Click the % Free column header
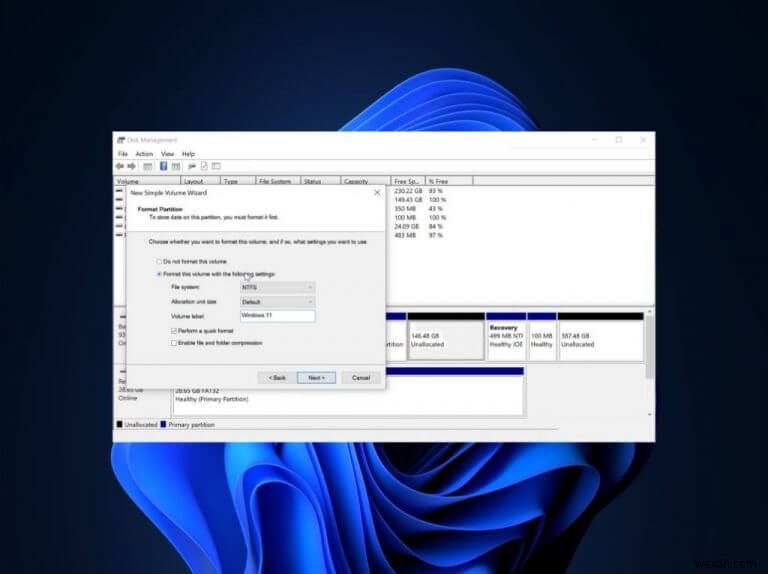 coord(449,181)
